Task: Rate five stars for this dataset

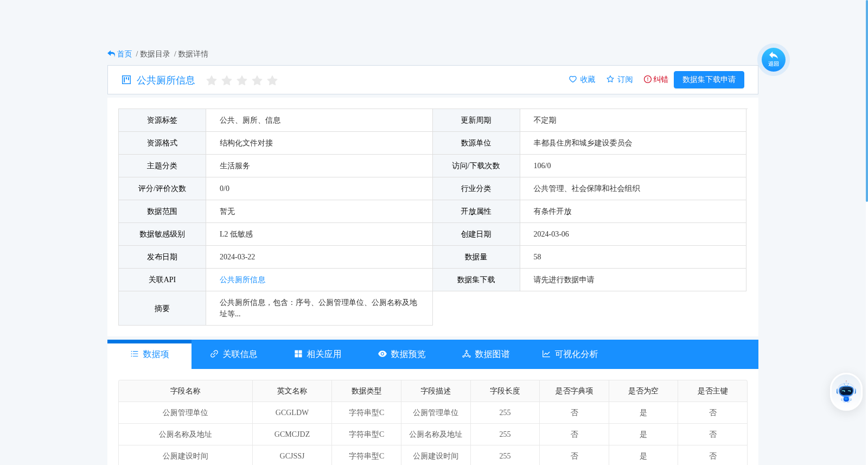Action: [272, 80]
